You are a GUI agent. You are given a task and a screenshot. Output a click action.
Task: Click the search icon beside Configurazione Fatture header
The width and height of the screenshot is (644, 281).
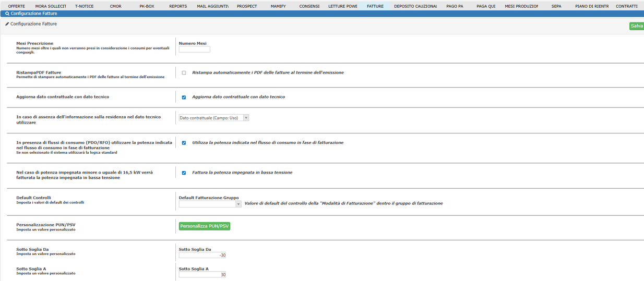point(7,14)
